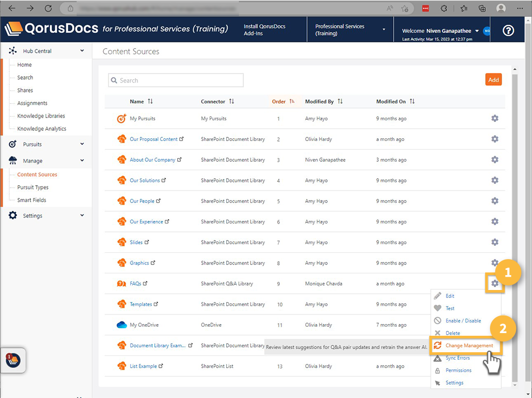Open the browser collections icon

click(x=482, y=9)
